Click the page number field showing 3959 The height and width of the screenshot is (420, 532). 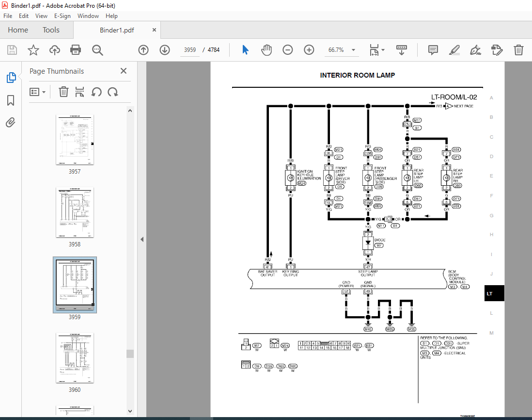190,50
